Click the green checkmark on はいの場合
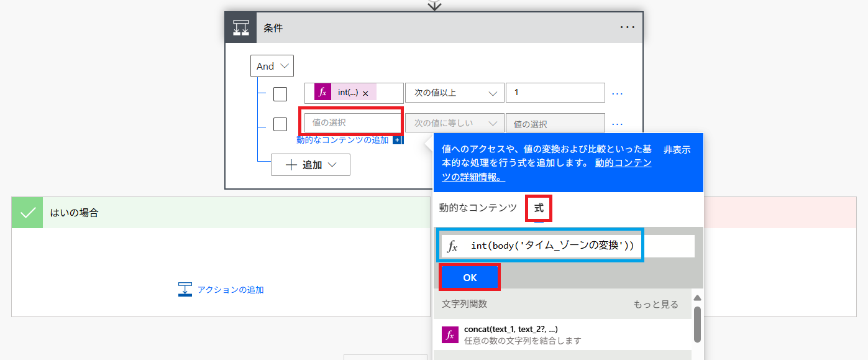 (27, 213)
